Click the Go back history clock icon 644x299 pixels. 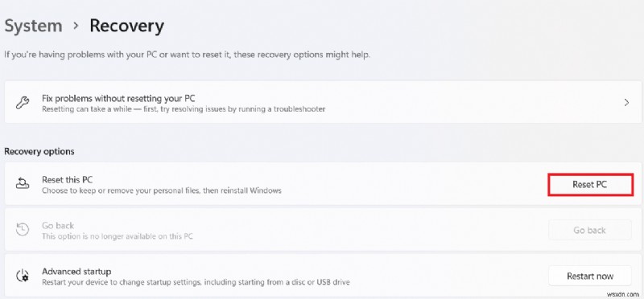point(22,229)
